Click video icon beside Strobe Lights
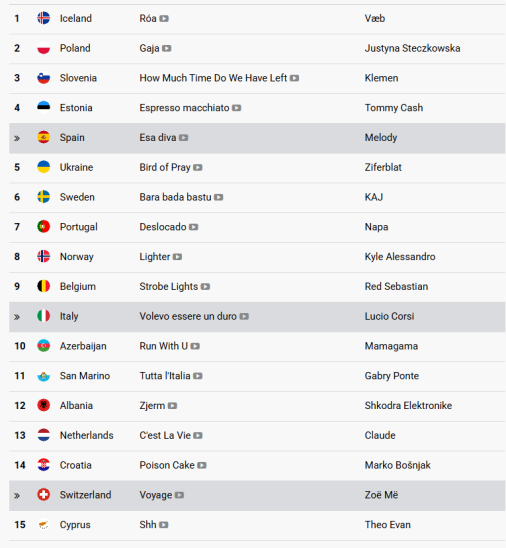This screenshot has width=506, height=548. coord(205,287)
